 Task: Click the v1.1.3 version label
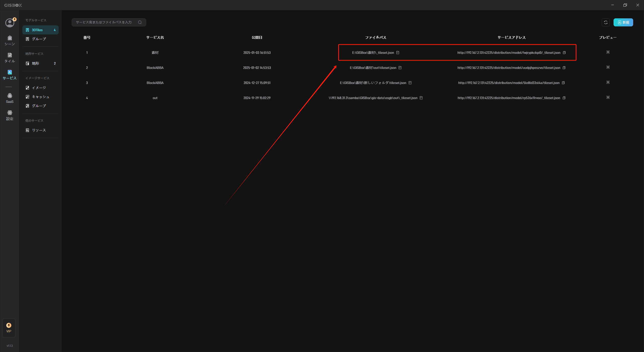pyautogui.click(x=10, y=346)
